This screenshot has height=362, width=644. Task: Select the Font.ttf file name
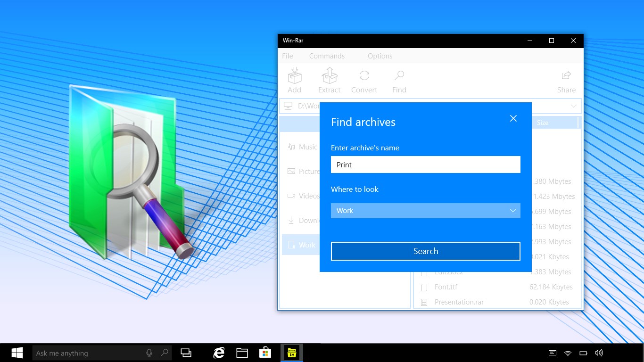pyautogui.click(x=446, y=287)
